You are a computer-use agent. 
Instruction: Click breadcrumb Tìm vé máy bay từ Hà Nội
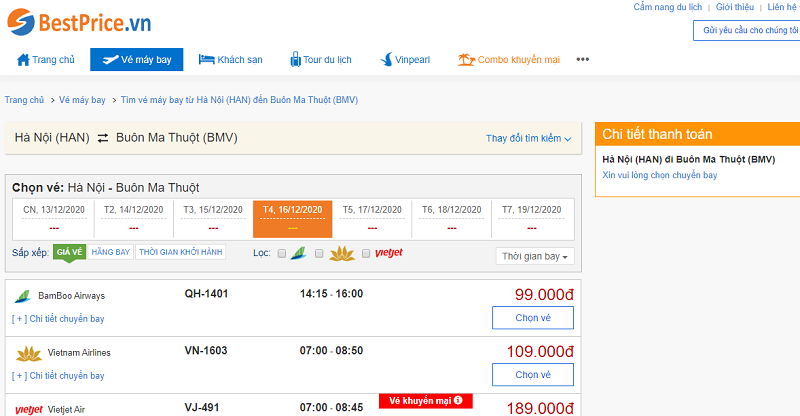(x=239, y=100)
